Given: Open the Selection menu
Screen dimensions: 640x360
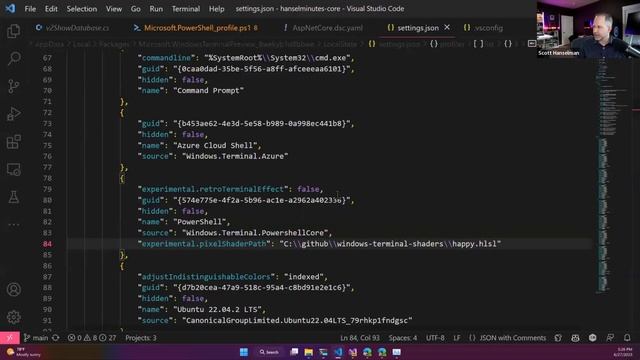Looking at the screenshot, I should click(x=82, y=9).
